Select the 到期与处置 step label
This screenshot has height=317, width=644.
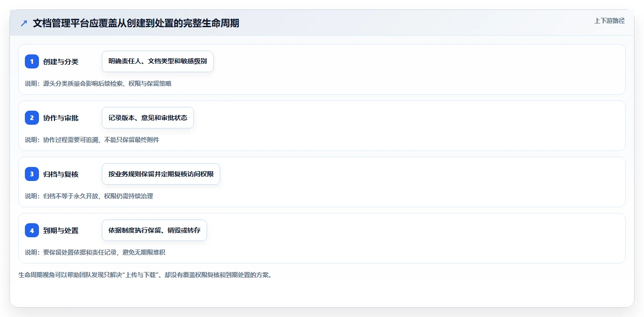point(61,230)
